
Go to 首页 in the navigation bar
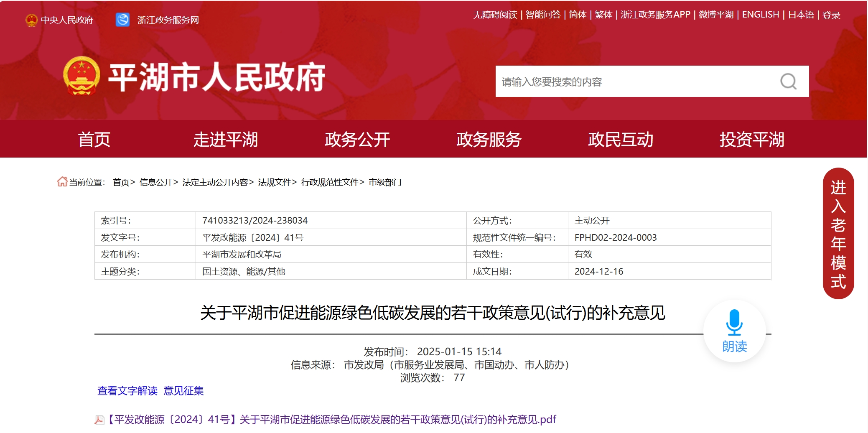[95, 140]
